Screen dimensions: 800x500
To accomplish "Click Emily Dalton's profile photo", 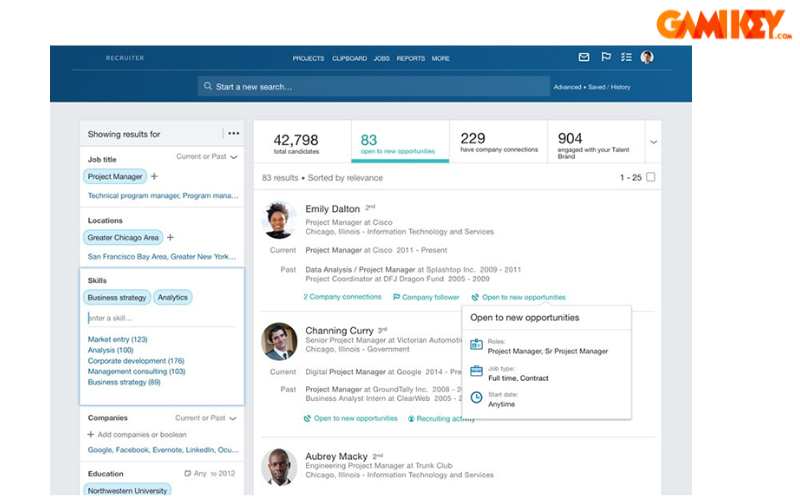I will point(279,220).
